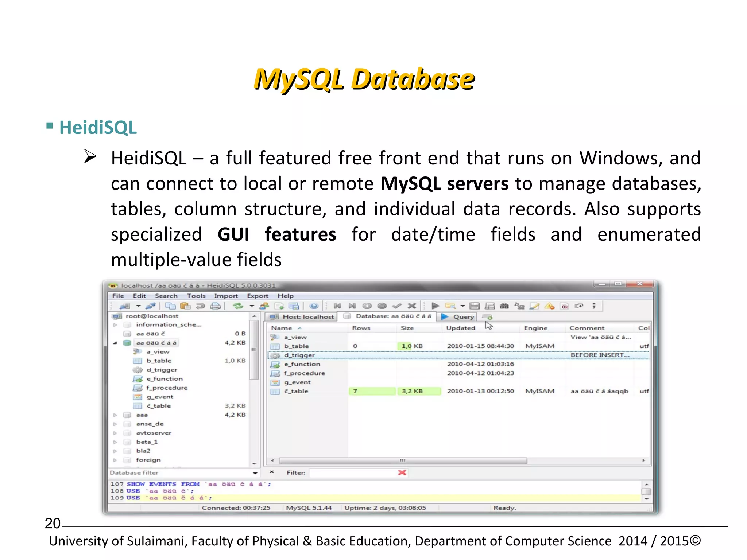The image size is (747, 560).
Task: Expand the foreign database node
Action: coord(115,460)
